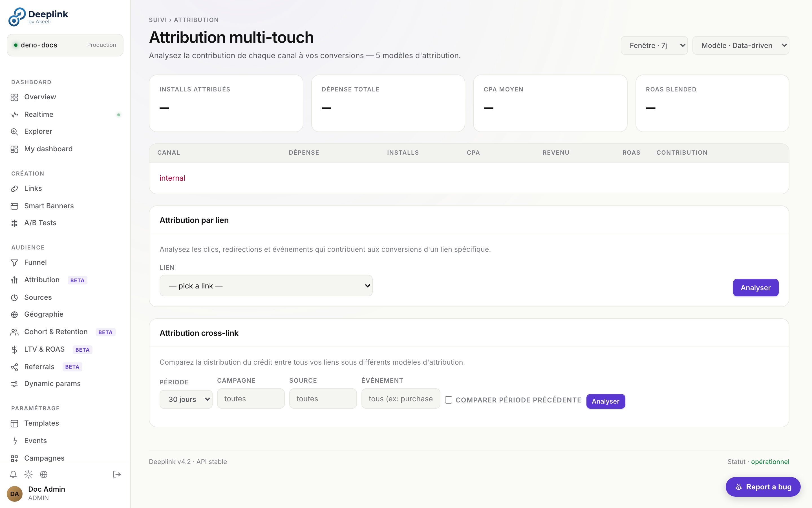
Task: Click the Dynamic params sliders icon
Action: click(x=14, y=384)
